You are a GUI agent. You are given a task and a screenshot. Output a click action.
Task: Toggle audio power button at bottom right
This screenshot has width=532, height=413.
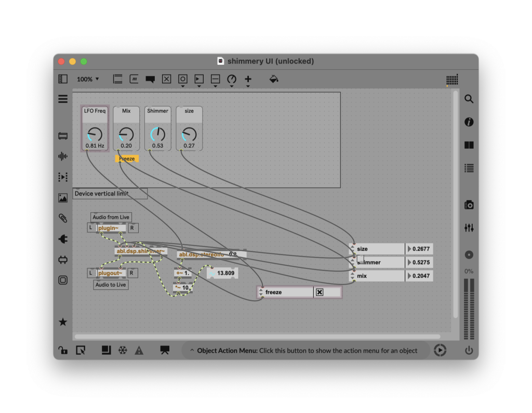click(469, 351)
